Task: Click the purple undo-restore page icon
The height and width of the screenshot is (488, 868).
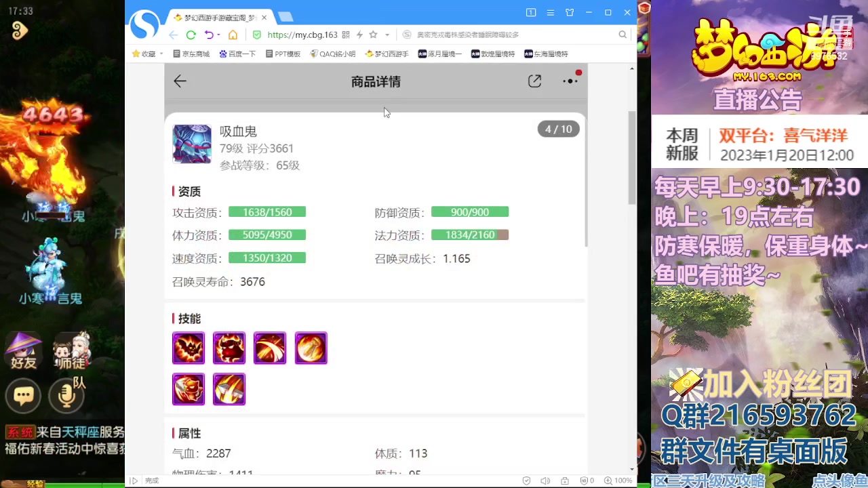Action: click(209, 35)
